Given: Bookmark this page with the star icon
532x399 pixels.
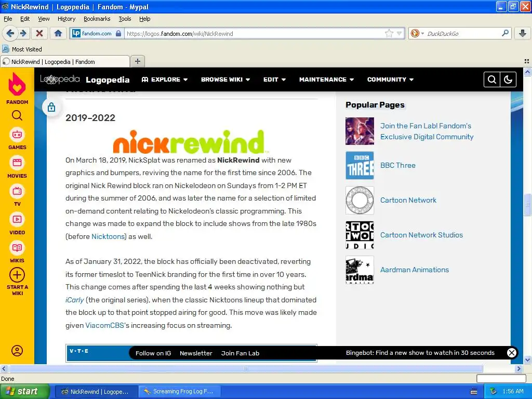Looking at the screenshot, I should [x=389, y=33].
